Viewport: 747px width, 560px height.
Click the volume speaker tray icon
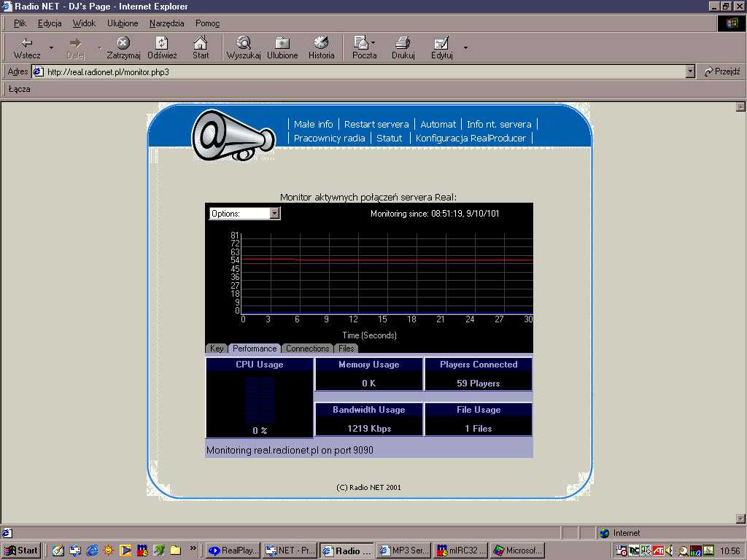click(670, 551)
